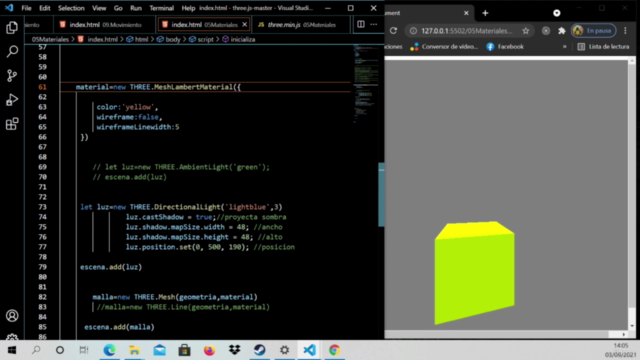This screenshot has width=640, height=360.
Task: Open Settings gear on taskbar
Action: tap(284, 350)
